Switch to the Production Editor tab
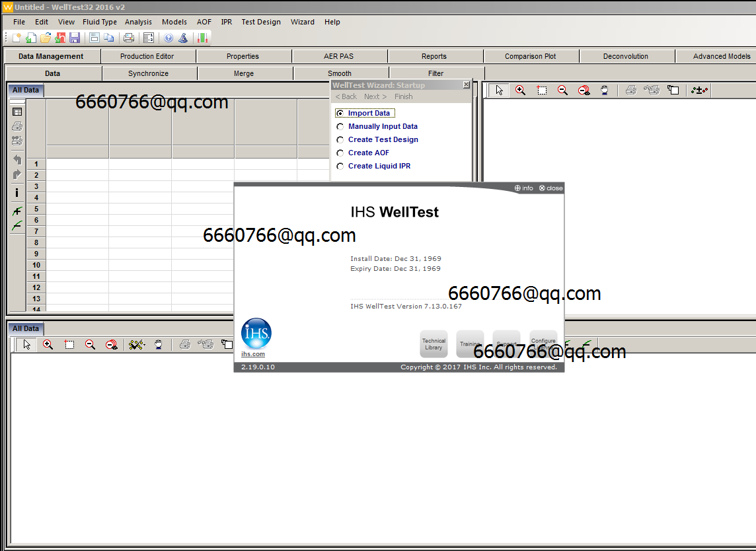756x551 pixels. coord(147,56)
